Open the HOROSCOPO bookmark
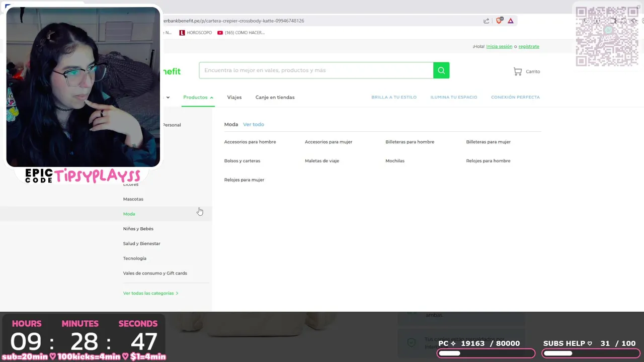 [x=196, y=33]
